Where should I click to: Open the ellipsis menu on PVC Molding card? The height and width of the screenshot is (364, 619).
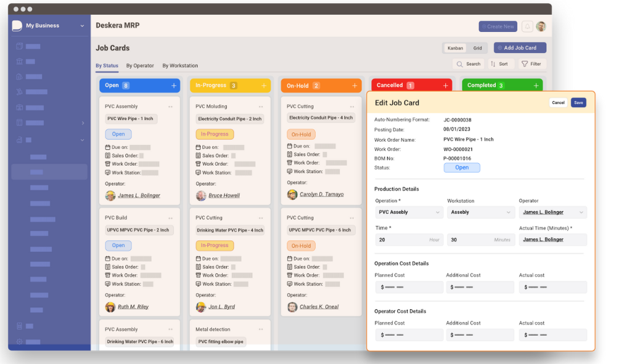[261, 106]
